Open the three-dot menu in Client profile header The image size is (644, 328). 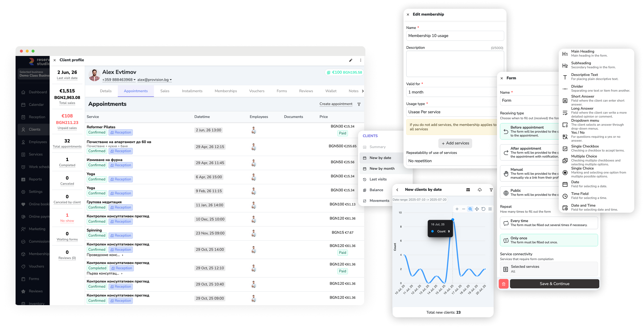tap(361, 60)
